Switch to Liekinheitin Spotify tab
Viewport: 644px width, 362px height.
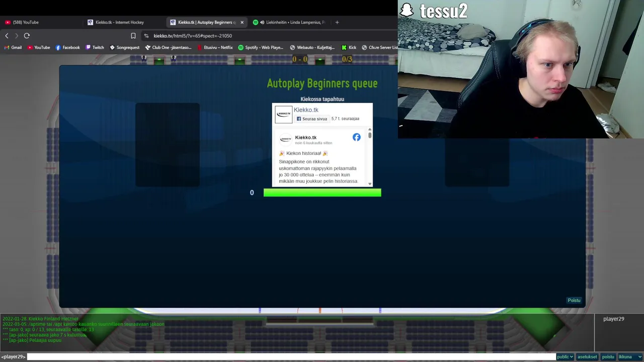[x=289, y=22]
